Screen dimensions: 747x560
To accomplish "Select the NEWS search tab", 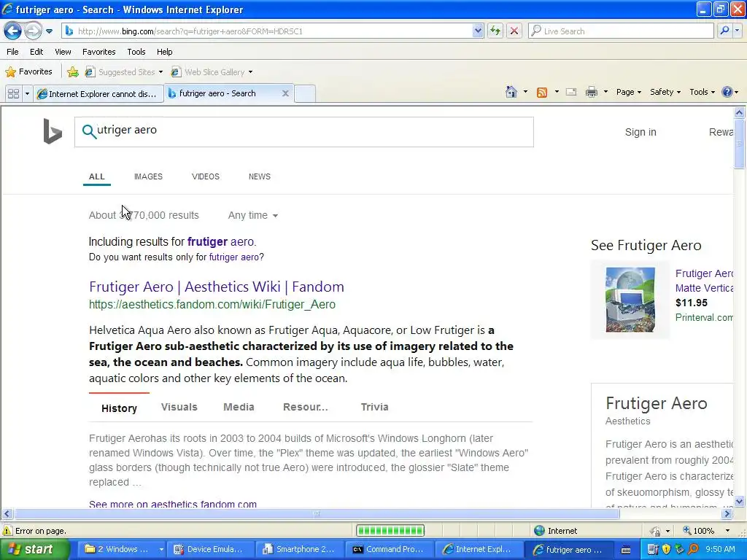I will [x=259, y=176].
